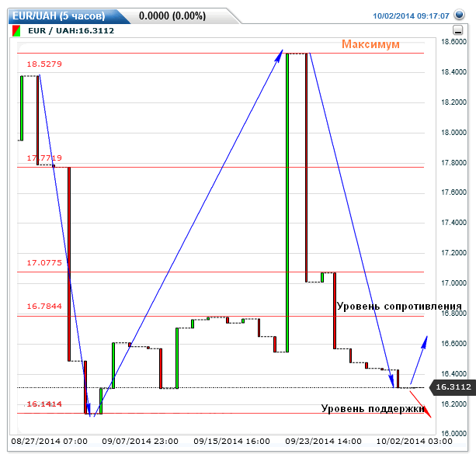This screenshot has width=476, height=454.
Task: Click the Максимум label
Action: click(x=370, y=44)
